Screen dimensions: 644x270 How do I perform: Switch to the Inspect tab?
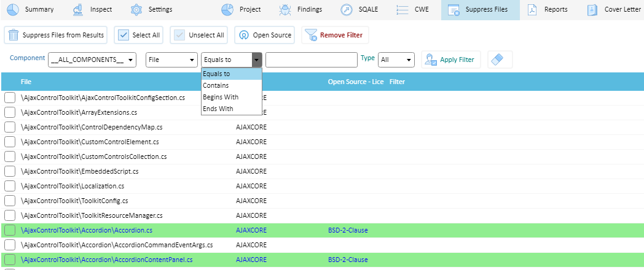click(92, 9)
